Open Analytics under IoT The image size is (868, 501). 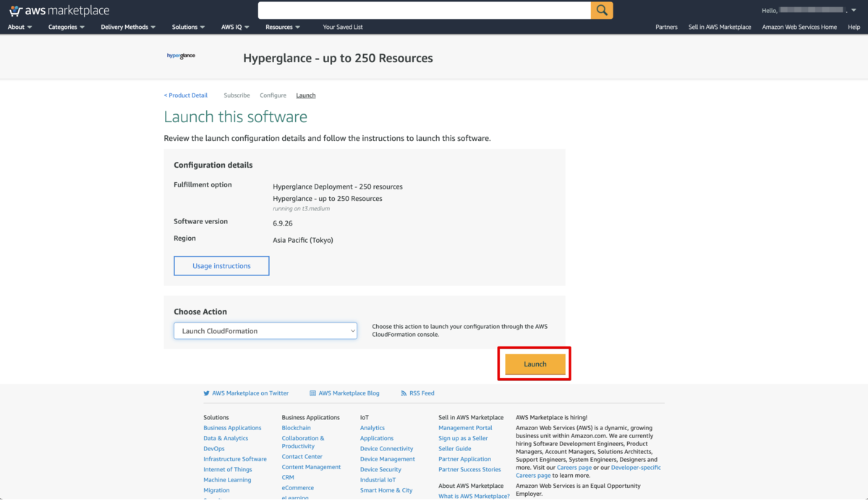[373, 428]
